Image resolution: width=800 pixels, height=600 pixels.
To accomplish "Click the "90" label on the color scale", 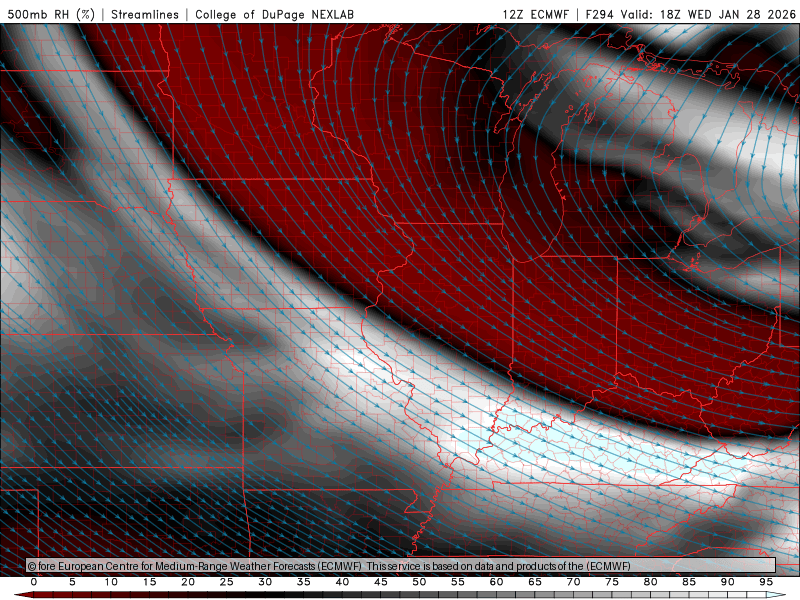I will (728, 582).
